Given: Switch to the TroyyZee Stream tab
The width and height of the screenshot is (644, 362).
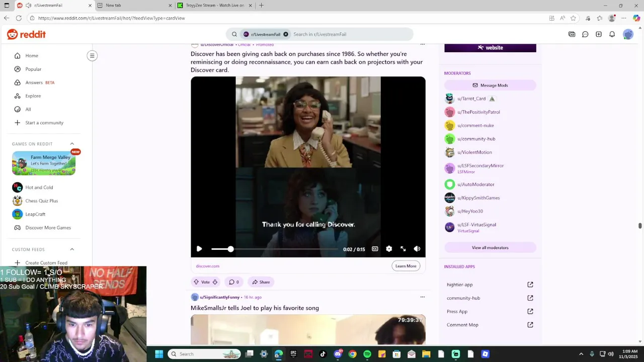Looking at the screenshot, I should tap(215, 6).
